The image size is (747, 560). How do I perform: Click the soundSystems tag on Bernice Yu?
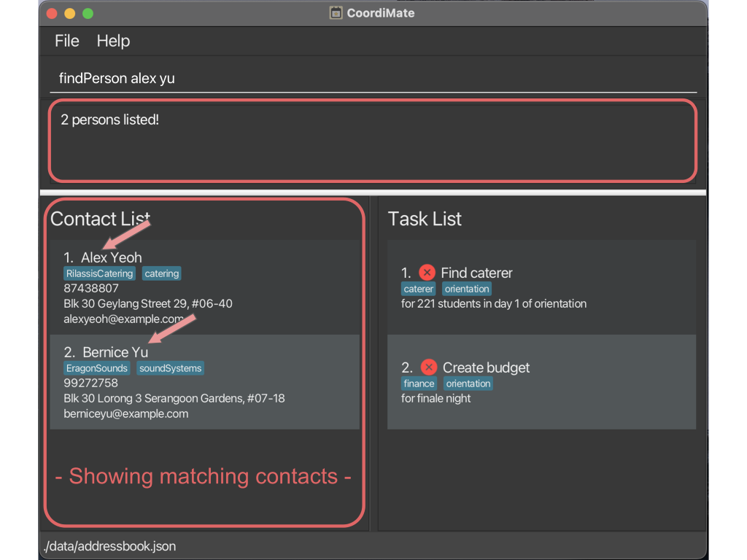(x=170, y=368)
